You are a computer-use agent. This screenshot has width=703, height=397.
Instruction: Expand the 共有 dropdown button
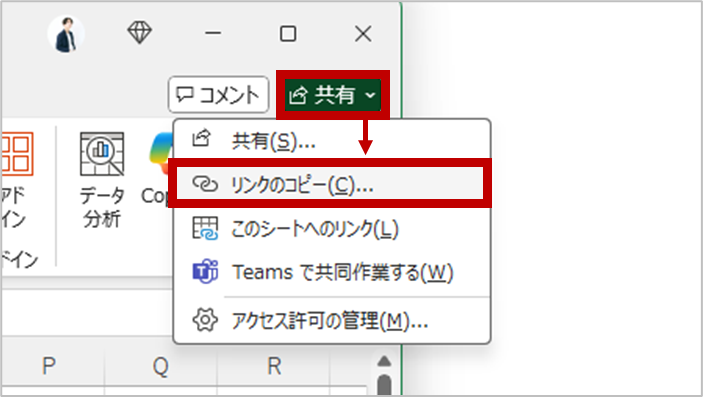333,95
